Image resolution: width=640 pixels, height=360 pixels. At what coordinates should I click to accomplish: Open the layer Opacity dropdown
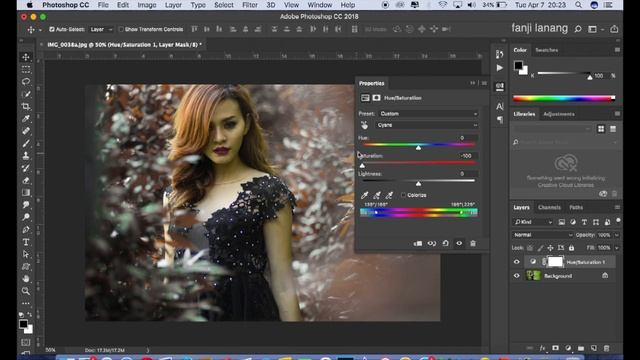pos(617,235)
